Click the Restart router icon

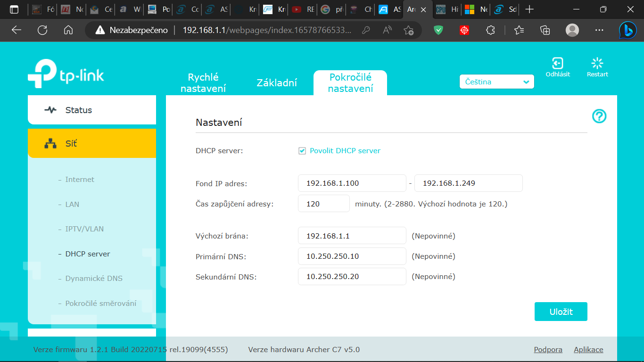click(x=597, y=64)
